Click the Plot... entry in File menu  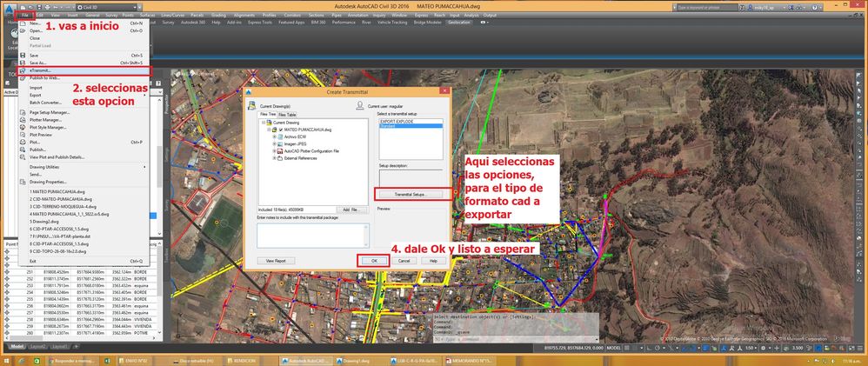(x=83, y=143)
